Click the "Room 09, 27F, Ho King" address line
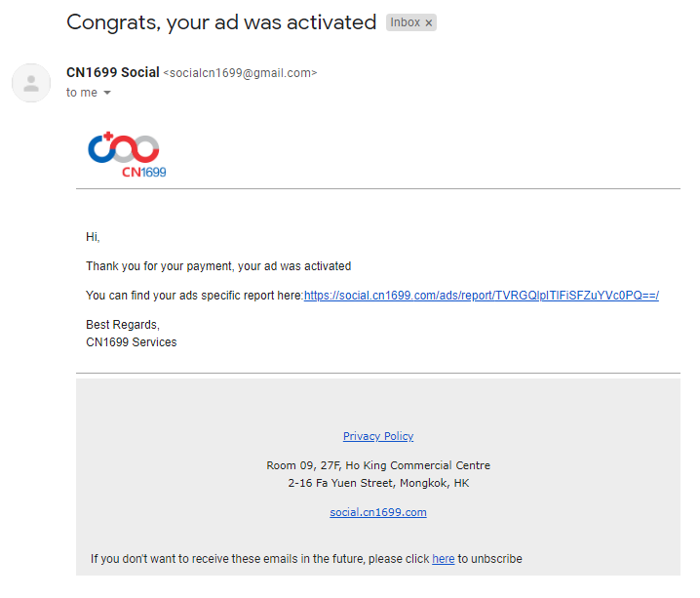This screenshot has height=598, width=700. point(378,465)
